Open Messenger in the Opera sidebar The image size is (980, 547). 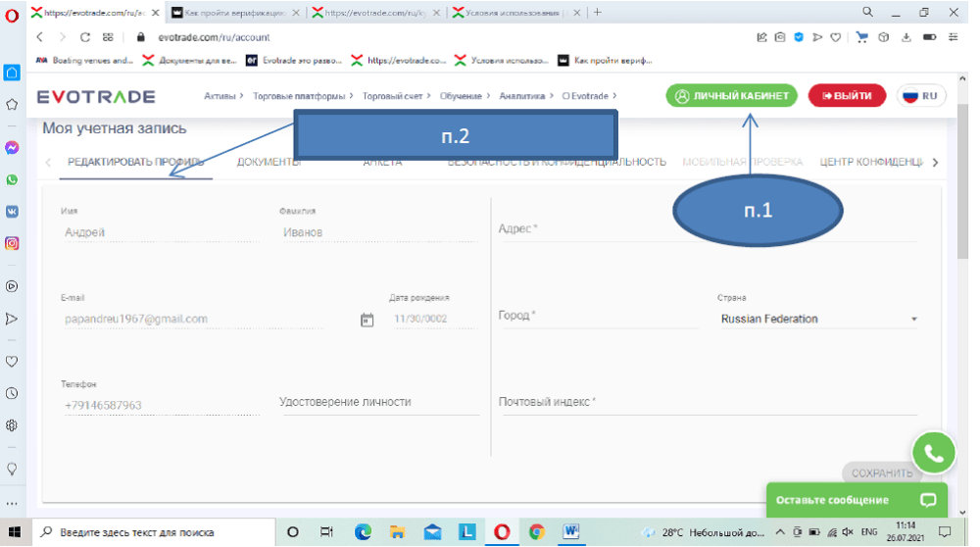pos(12,147)
